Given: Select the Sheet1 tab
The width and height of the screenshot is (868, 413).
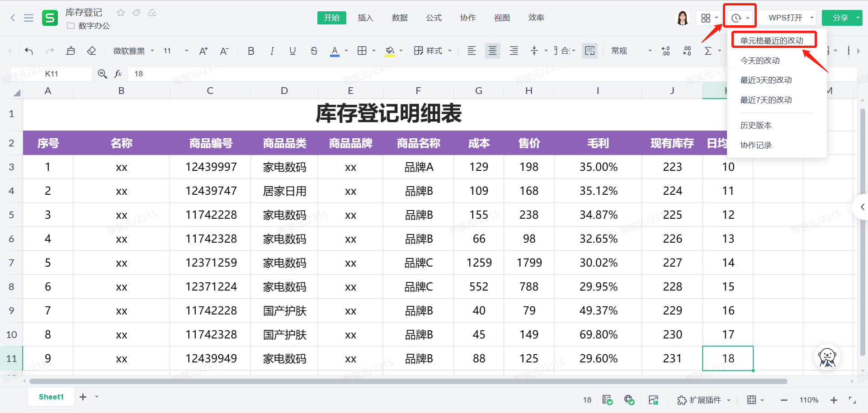Looking at the screenshot, I should 51,397.
